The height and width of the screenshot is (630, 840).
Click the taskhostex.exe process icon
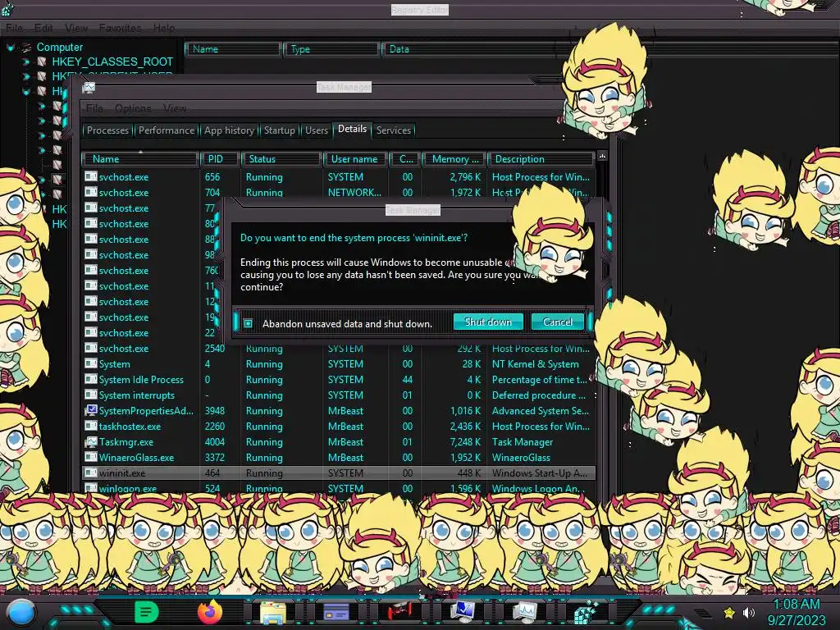click(x=91, y=426)
